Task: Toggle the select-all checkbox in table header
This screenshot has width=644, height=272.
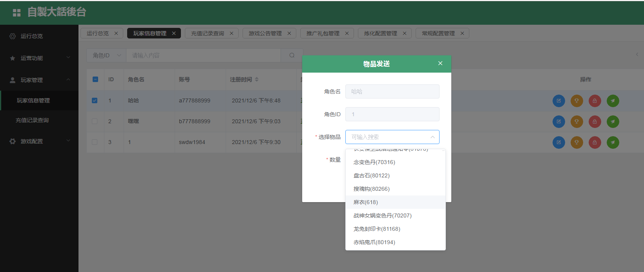Action: pos(95,79)
